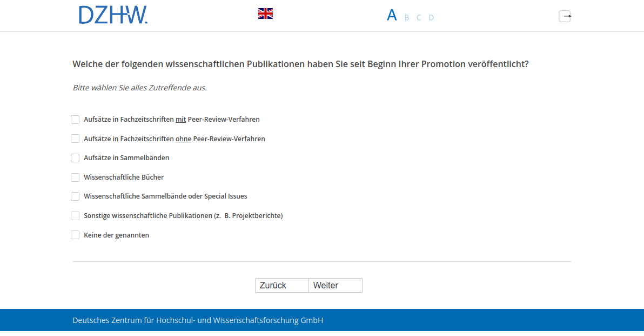Check 'Aufsätze in Fachzeitschriften ohne Peer-Review-Verfahren'
This screenshot has width=644, height=336.
click(x=75, y=139)
